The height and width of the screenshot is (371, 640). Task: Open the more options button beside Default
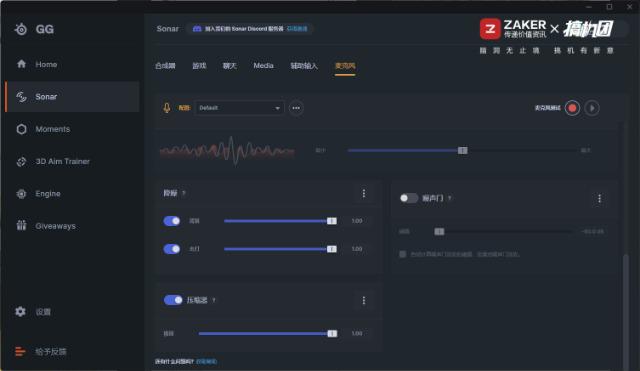click(x=296, y=108)
